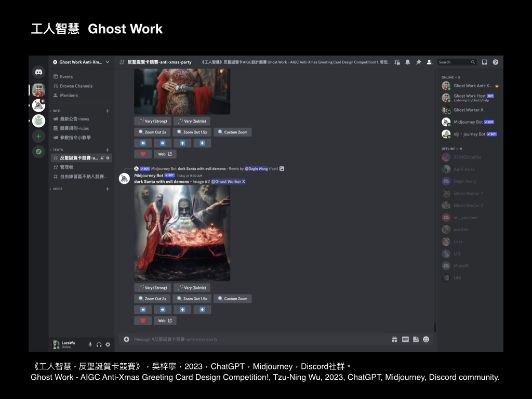Open the 管理者 channel
532x399 pixels.
(82, 167)
